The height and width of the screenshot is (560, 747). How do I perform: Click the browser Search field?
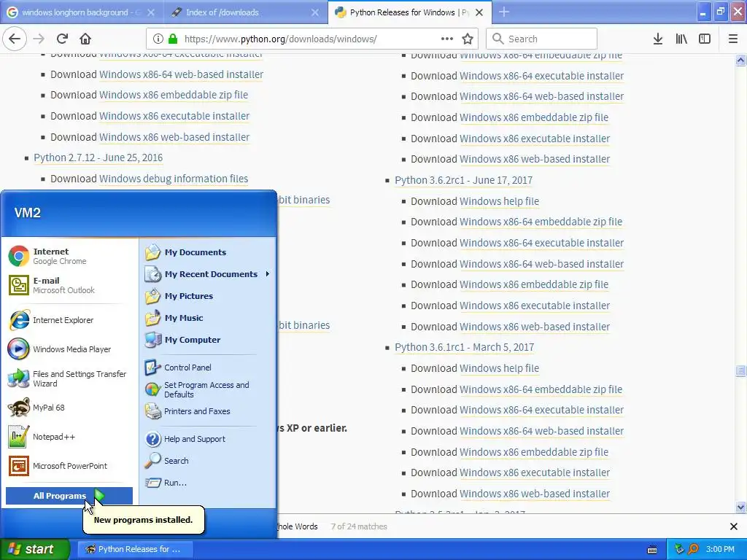point(542,39)
